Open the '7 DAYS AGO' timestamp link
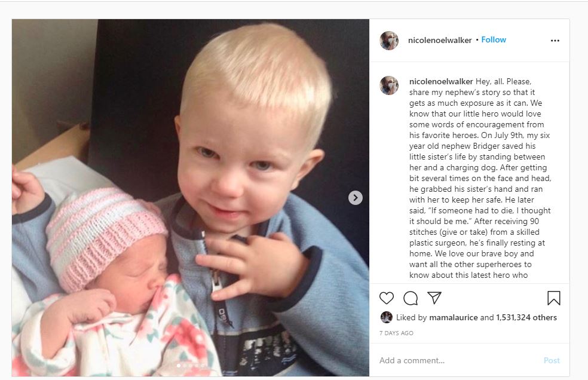The height and width of the screenshot is (380, 588). (396, 333)
